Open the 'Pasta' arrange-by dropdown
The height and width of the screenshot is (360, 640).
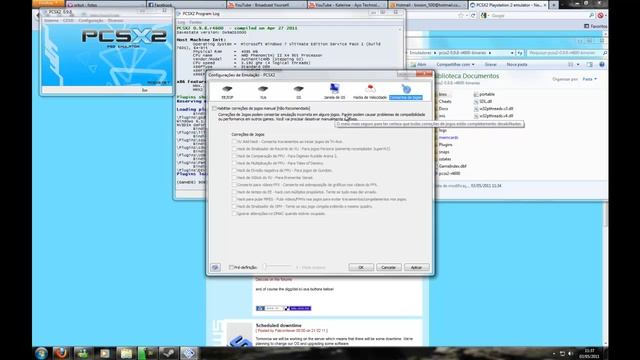tap(589, 79)
